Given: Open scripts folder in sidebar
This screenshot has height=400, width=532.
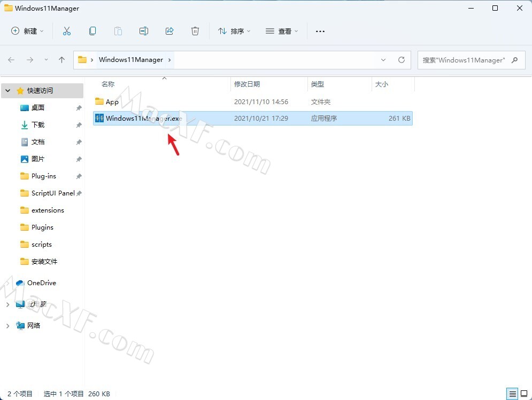Looking at the screenshot, I should point(41,245).
